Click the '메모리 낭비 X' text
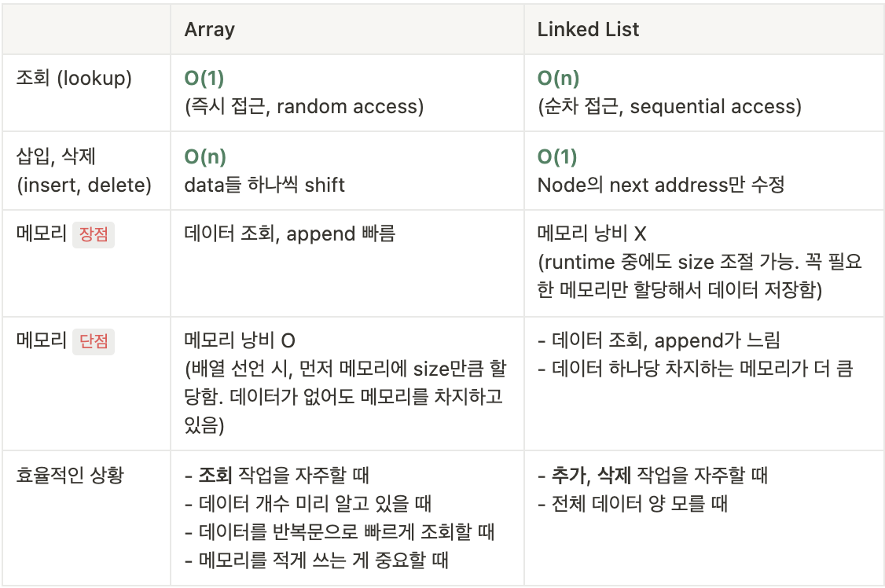Viewport: 885px width, 588px height. pos(592,233)
